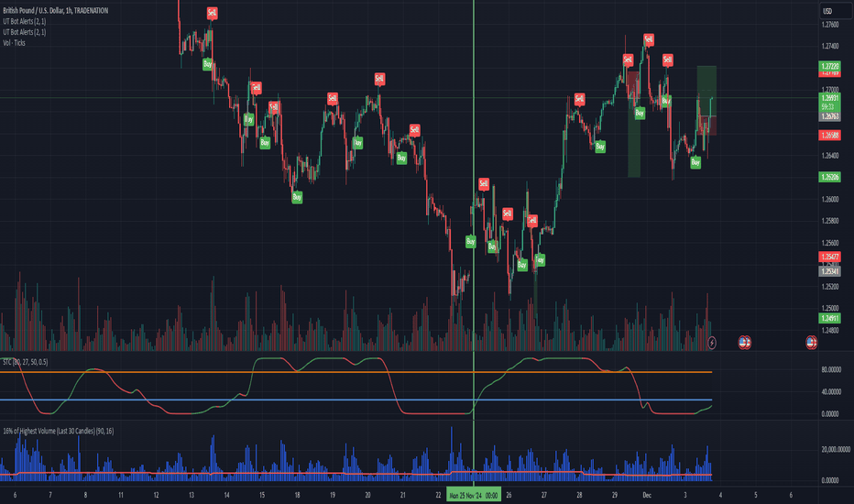Click the 40.00000 value on the STC scale
The width and height of the screenshot is (854, 504).
(831, 392)
